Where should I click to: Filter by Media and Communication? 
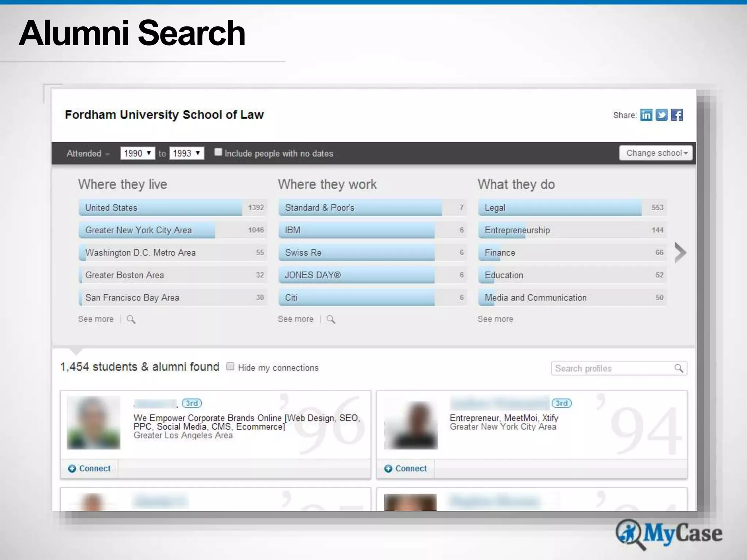point(573,297)
